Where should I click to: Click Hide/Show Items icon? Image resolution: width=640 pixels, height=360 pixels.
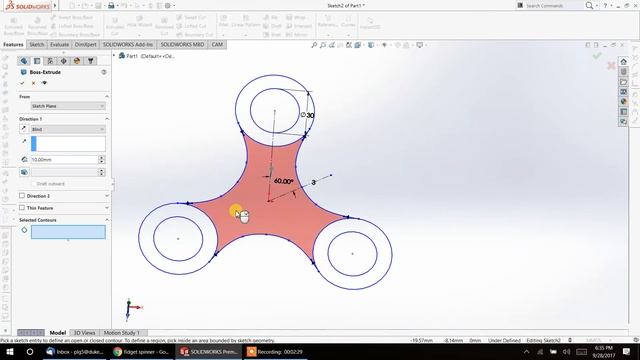point(384,45)
